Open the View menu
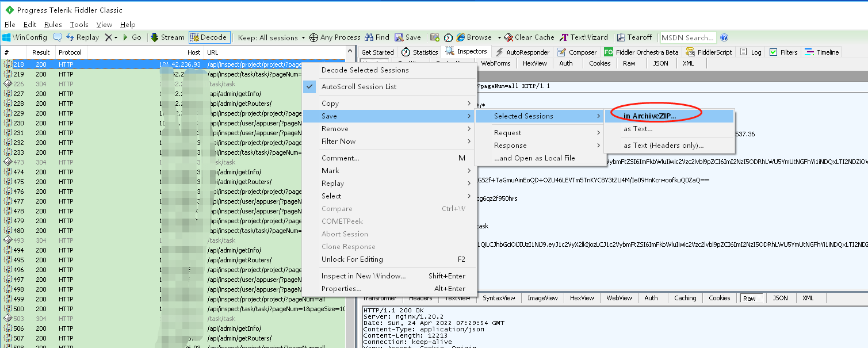Image resolution: width=868 pixels, height=348 pixels. [x=104, y=25]
